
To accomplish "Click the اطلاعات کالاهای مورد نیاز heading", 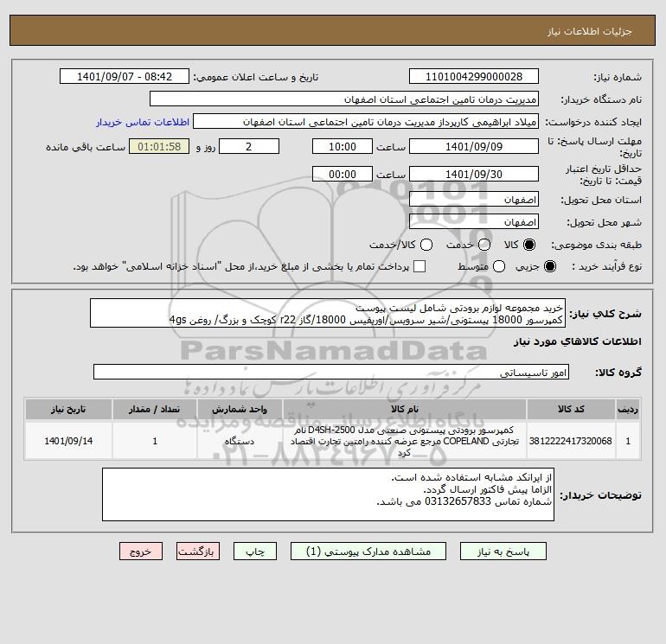I will pyautogui.click(x=578, y=341).
